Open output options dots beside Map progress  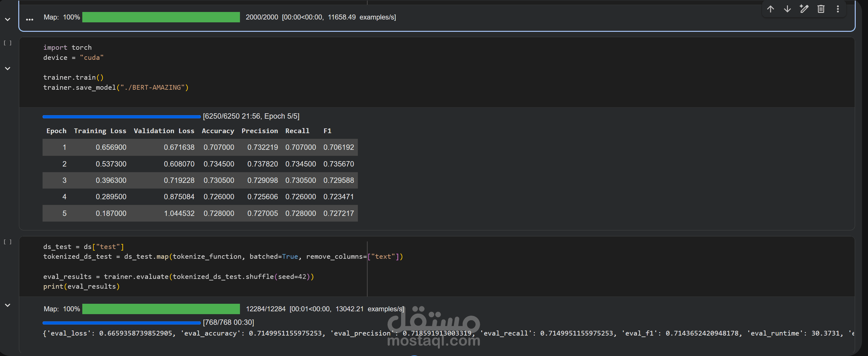point(30,20)
